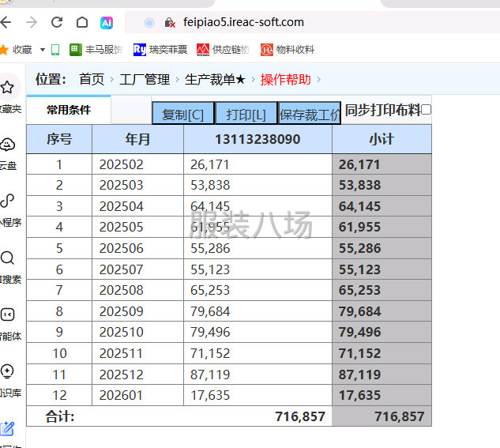
Task: Click the sidebar writing pencil icon
Action: click(x=7, y=428)
